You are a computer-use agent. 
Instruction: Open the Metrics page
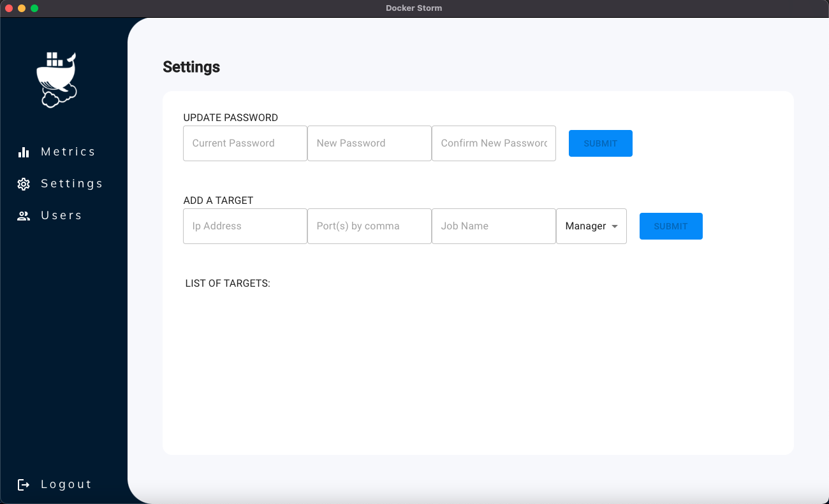[x=68, y=152]
